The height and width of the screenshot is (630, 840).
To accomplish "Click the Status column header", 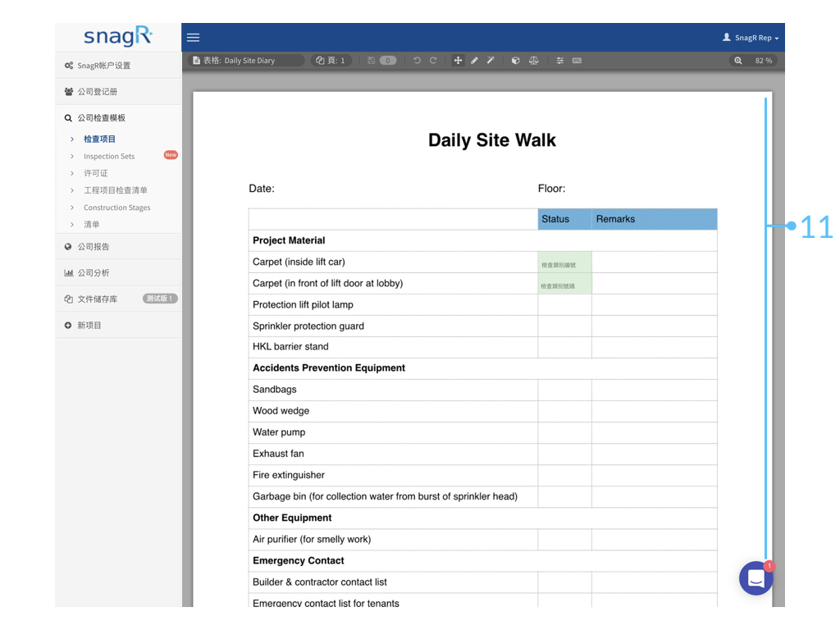I will (564, 219).
